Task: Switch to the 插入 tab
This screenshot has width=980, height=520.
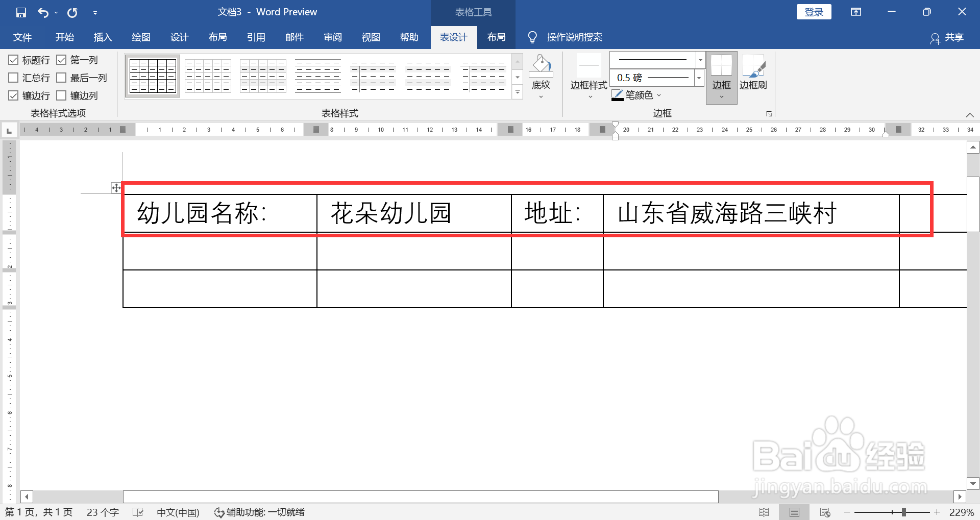Action: click(103, 37)
